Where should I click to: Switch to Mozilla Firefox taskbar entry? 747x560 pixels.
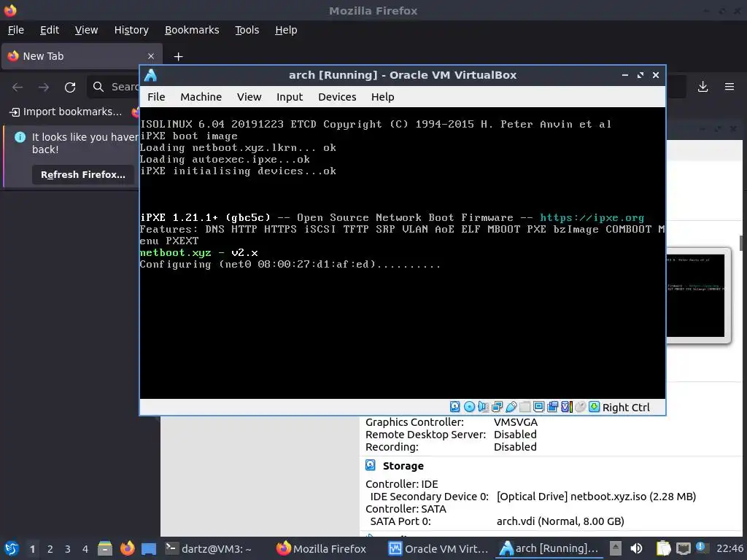[x=321, y=548]
